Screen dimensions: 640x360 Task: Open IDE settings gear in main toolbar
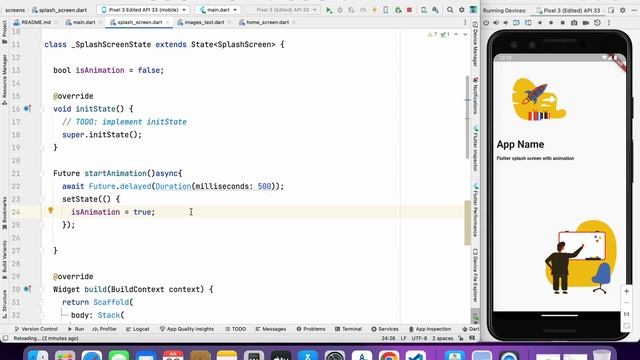click(x=462, y=10)
